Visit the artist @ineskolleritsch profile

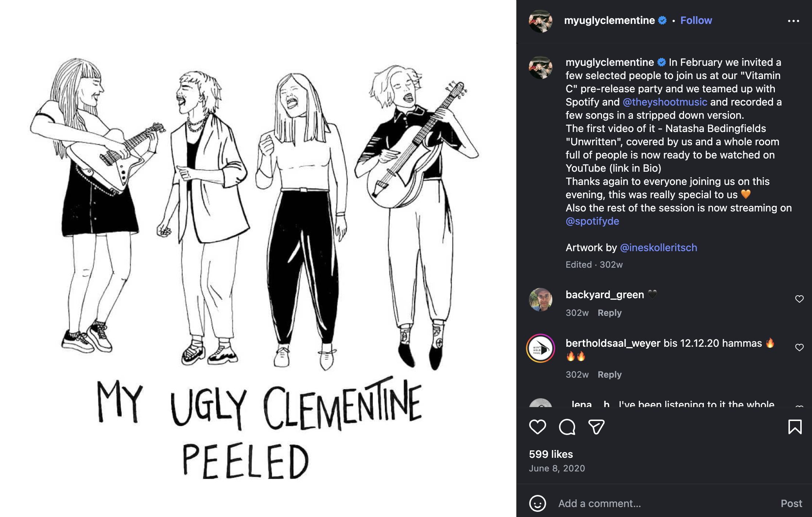[x=658, y=247]
